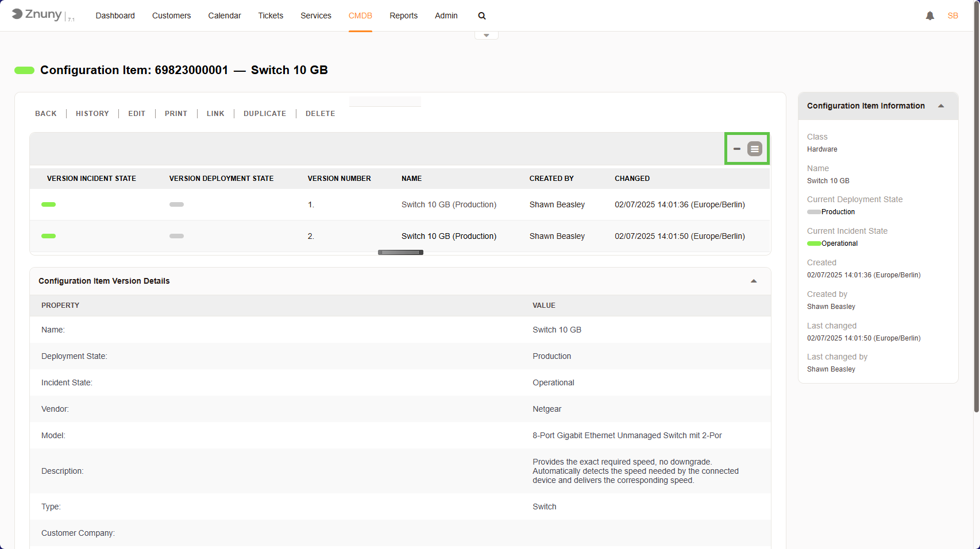Click VERSION DEPLOYMENT STATE column header
Viewport: 980px width, 549px height.
tap(221, 179)
